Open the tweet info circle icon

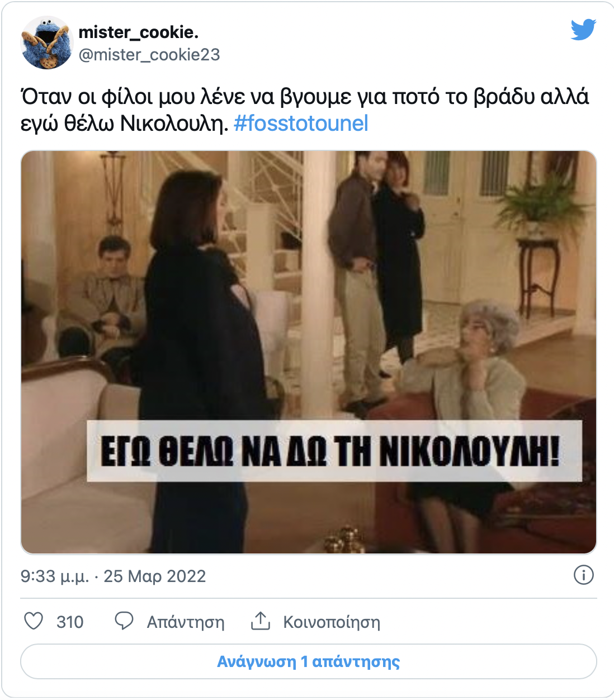584,575
